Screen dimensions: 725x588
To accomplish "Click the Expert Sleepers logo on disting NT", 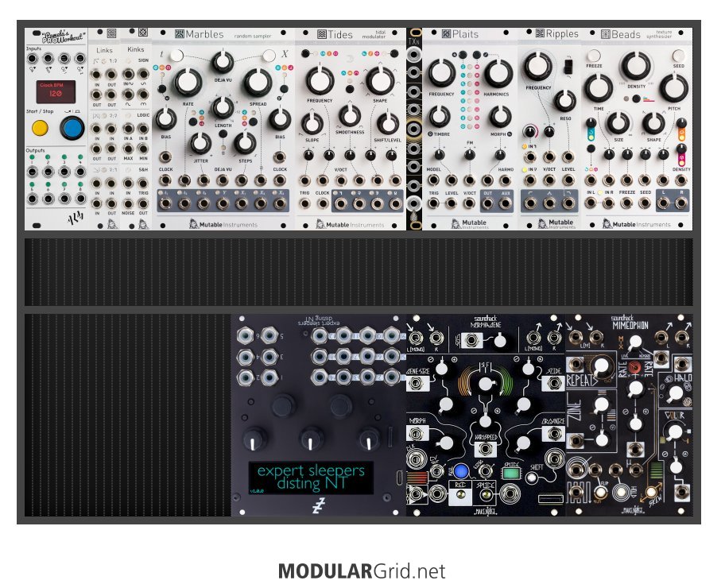I will point(319,505).
